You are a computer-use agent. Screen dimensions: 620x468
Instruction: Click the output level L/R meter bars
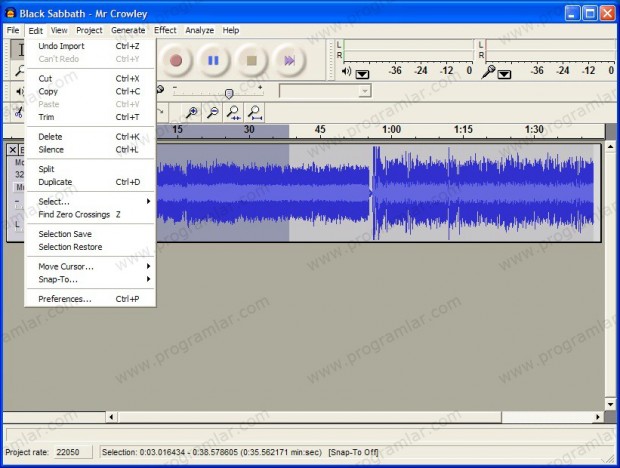pyautogui.click(x=408, y=50)
